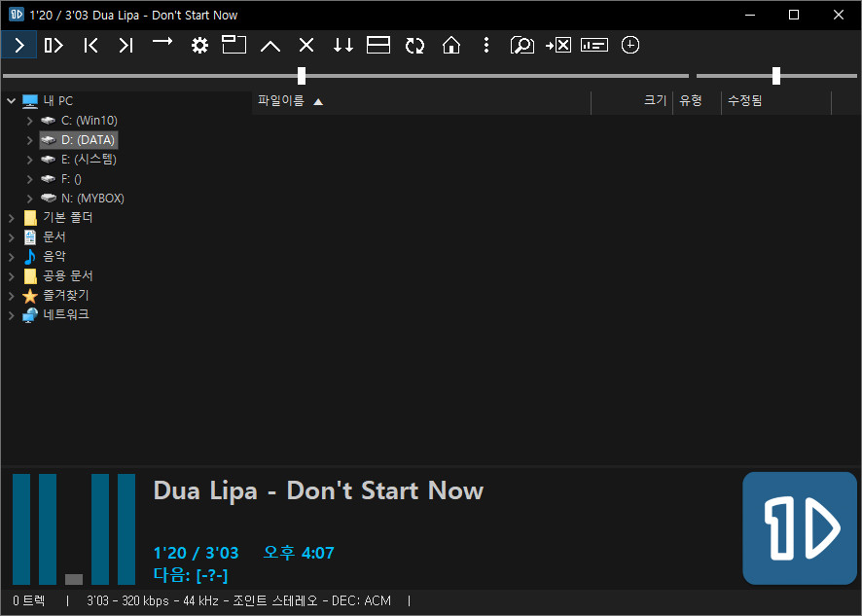Expand the C: (Win10) drive
Viewport: 862px width, 616px height.
pos(30,121)
